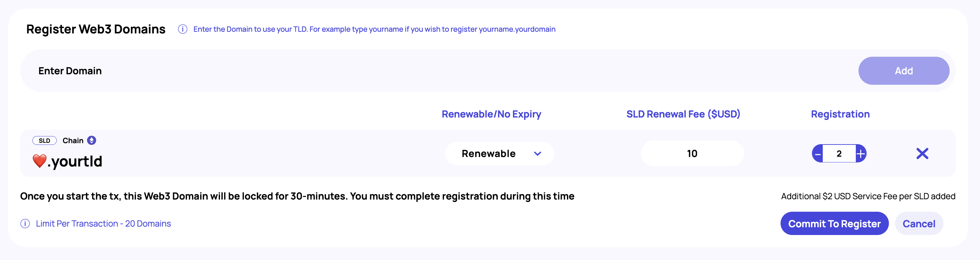Click the Renewable/No Expiry column header

coord(491,114)
